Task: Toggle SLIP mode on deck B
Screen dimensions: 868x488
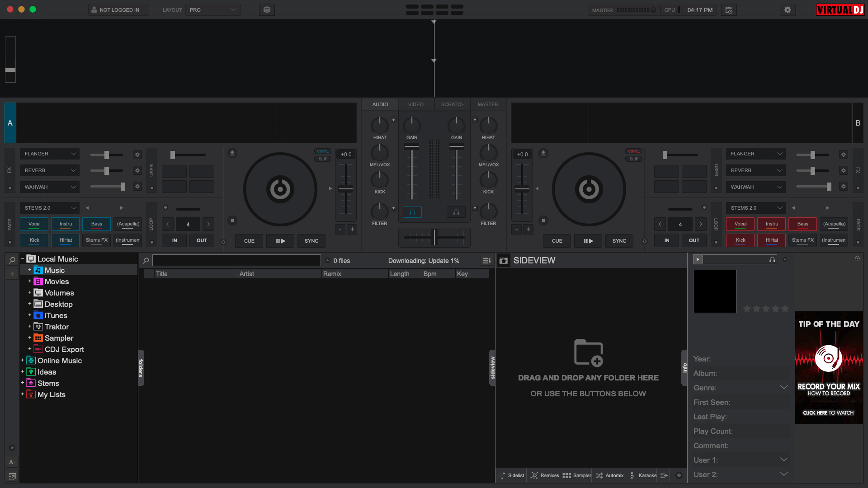Action: (634, 159)
